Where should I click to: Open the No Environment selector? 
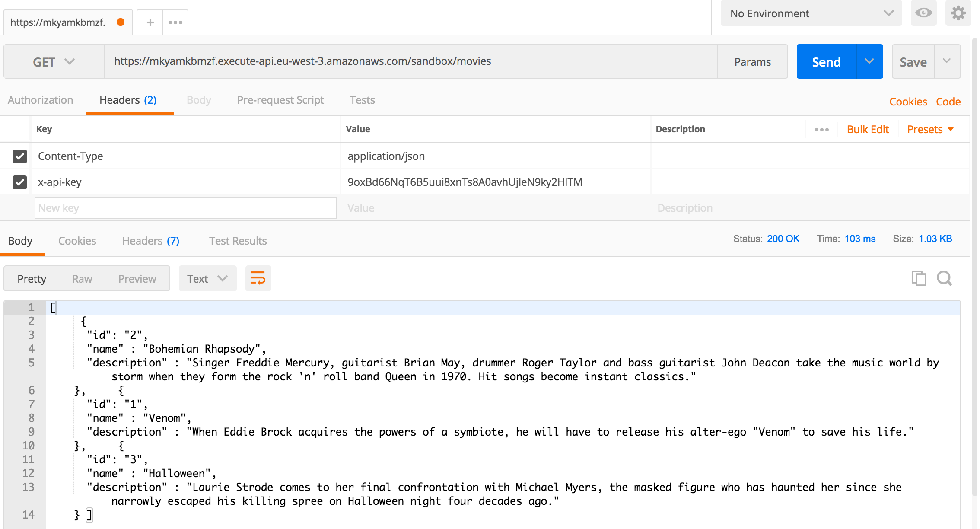click(811, 13)
